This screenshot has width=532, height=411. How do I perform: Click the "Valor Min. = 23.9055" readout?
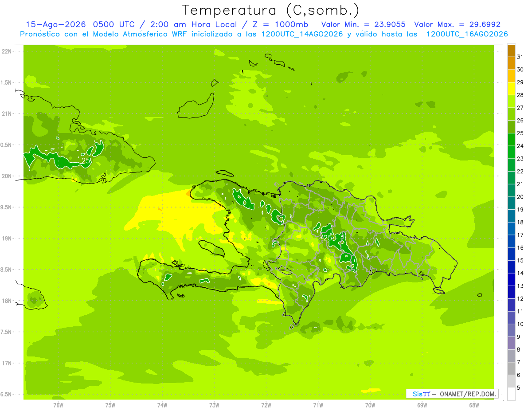point(364,24)
